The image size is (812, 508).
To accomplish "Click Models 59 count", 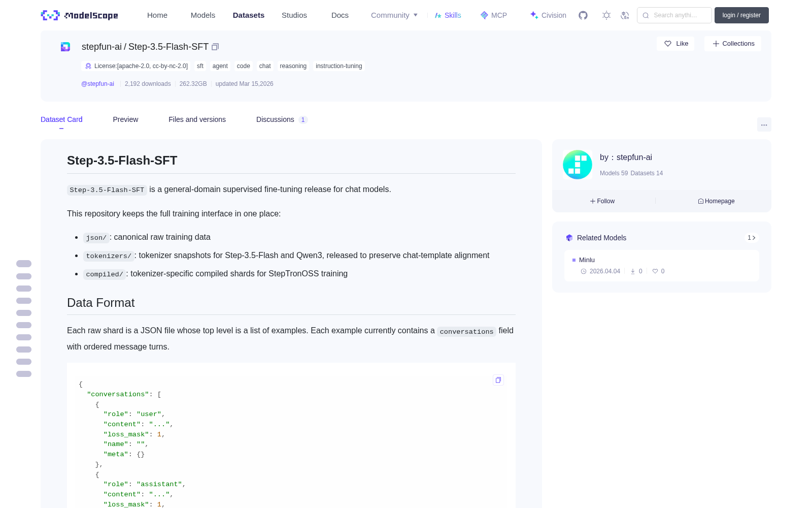I will [x=614, y=173].
